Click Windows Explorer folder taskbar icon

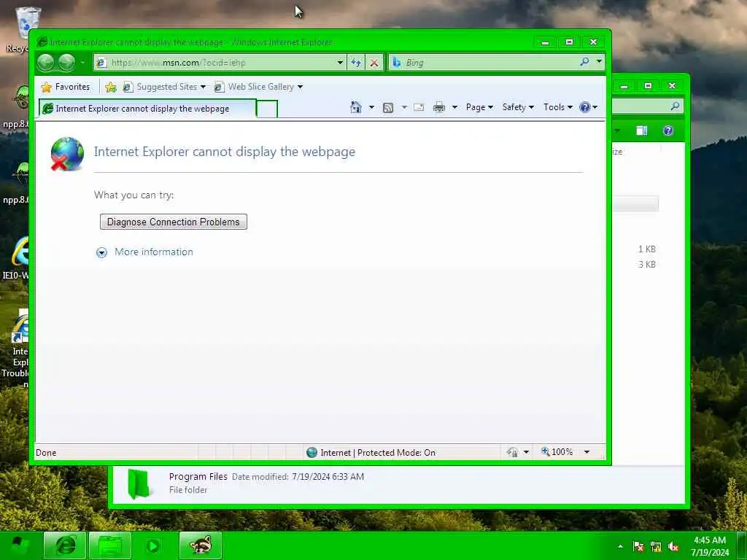[x=110, y=545]
